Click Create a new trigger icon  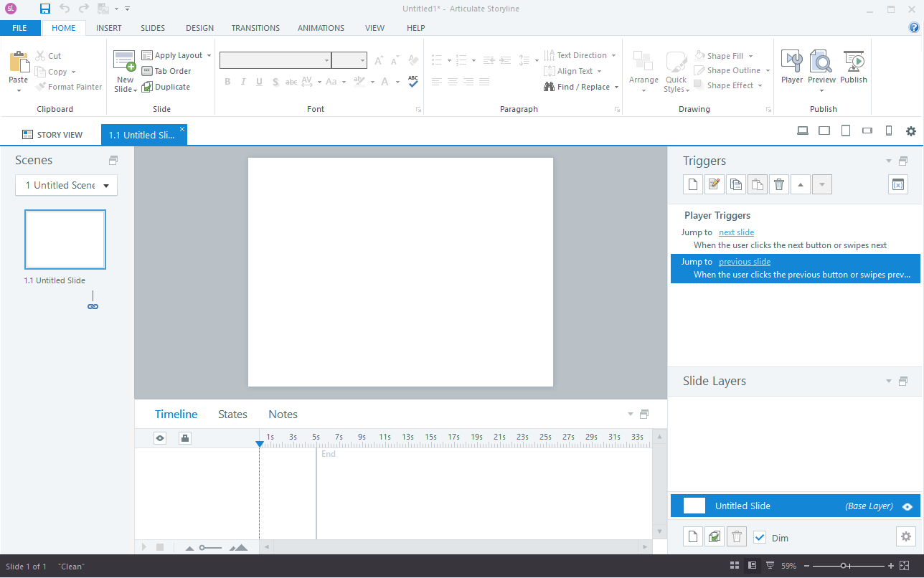coord(693,185)
